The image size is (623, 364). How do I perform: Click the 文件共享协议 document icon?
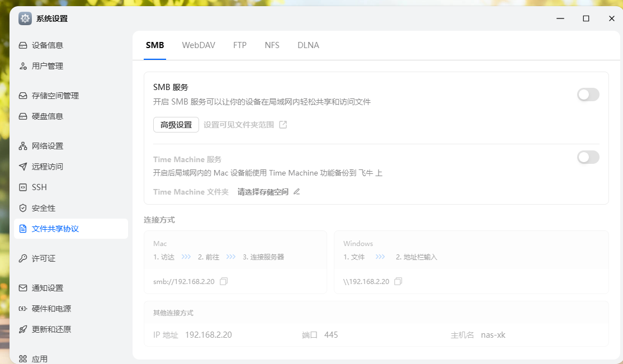(x=23, y=229)
